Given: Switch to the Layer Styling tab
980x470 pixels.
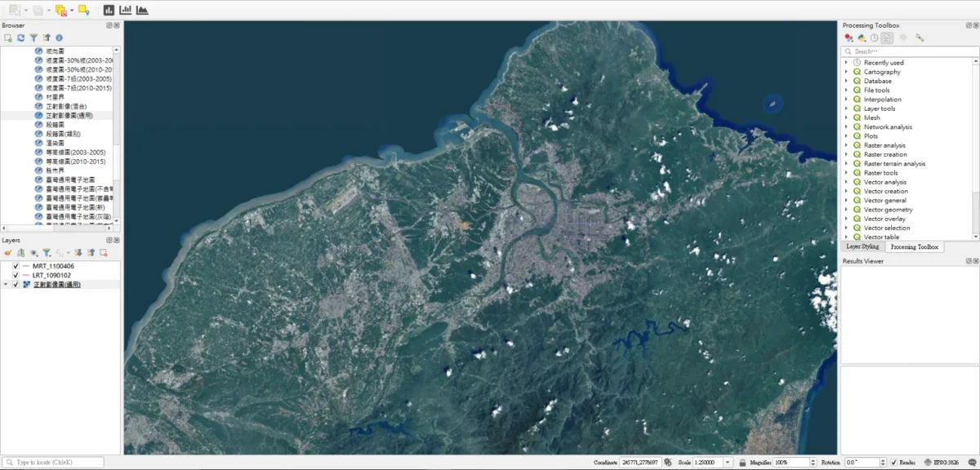Looking at the screenshot, I should [x=862, y=246].
